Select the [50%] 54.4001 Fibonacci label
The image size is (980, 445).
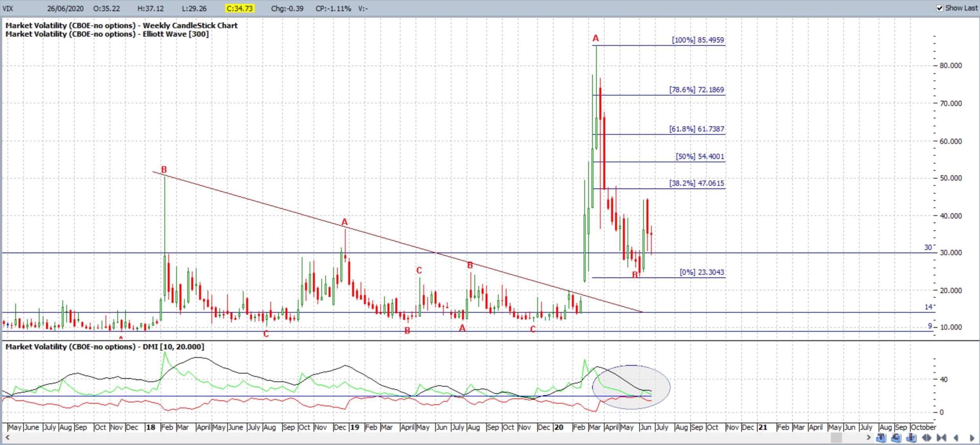tap(700, 156)
